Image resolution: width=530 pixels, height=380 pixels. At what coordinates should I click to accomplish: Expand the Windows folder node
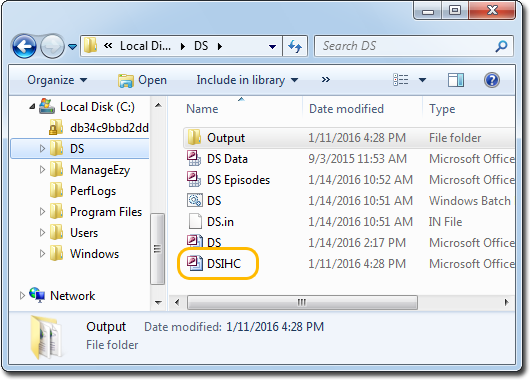(x=42, y=254)
